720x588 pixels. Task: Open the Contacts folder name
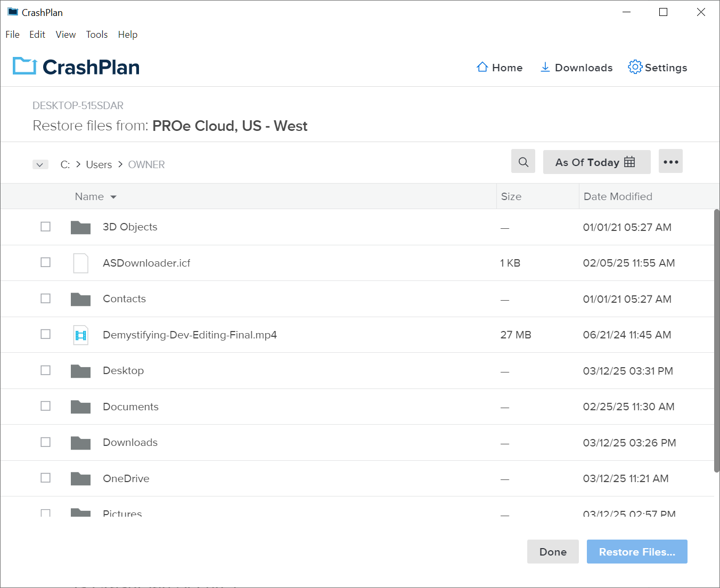(x=124, y=299)
